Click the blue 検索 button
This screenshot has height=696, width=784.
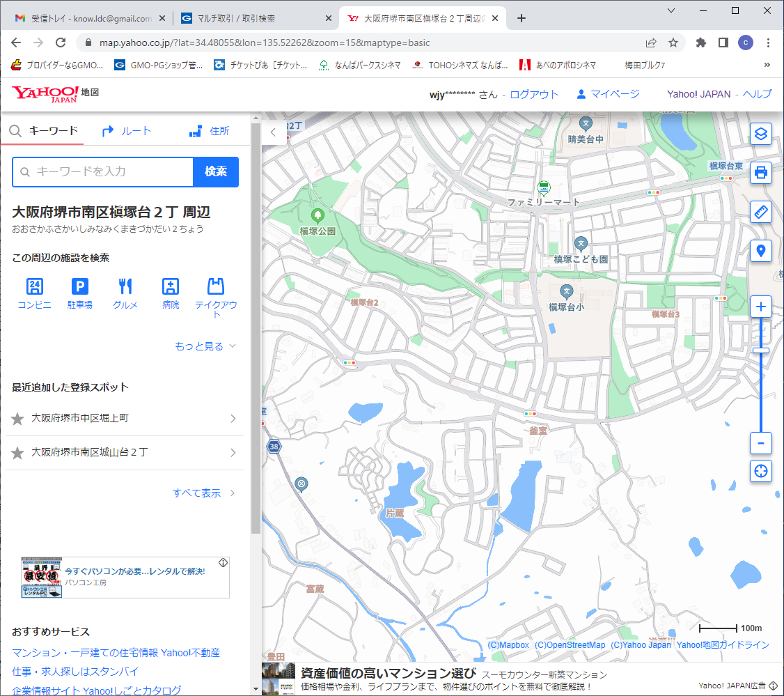point(216,172)
